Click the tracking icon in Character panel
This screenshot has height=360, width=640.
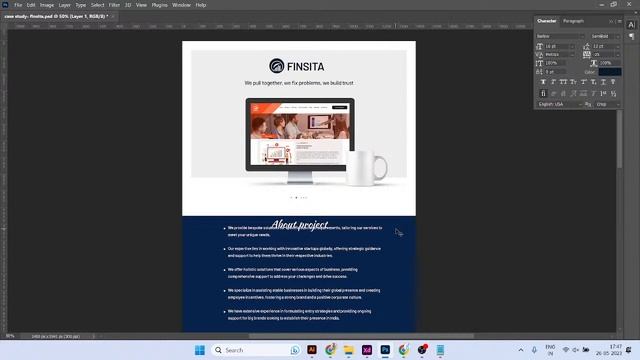(x=587, y=54)
